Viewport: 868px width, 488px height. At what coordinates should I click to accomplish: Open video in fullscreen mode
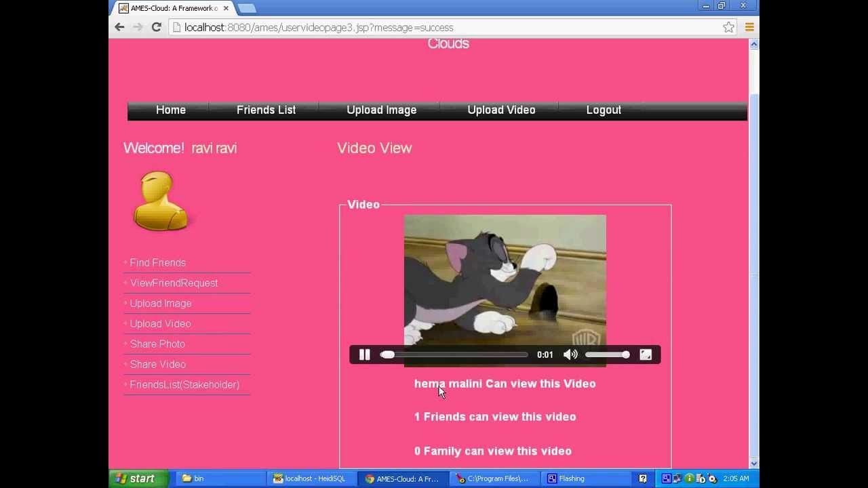click(x=646, y=354)
